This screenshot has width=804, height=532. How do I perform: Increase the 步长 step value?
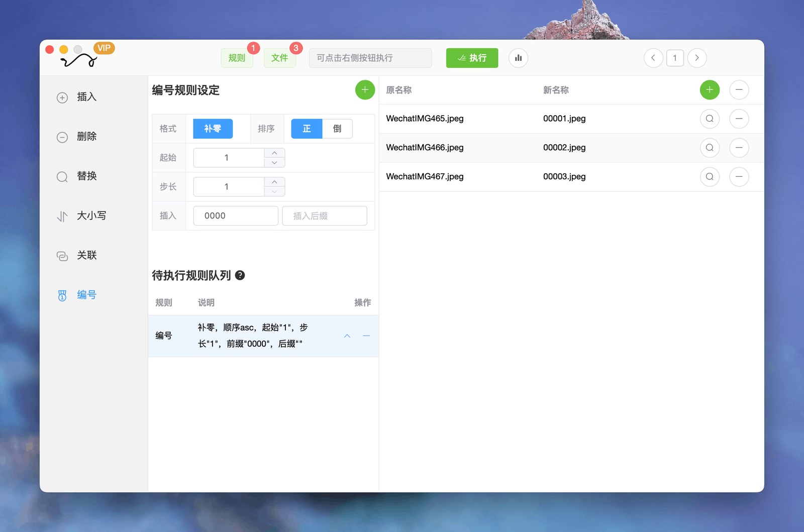click(274, 182)
